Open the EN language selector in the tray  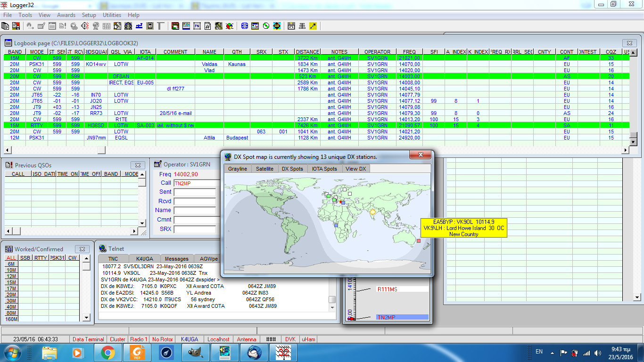tap(540, 352)
